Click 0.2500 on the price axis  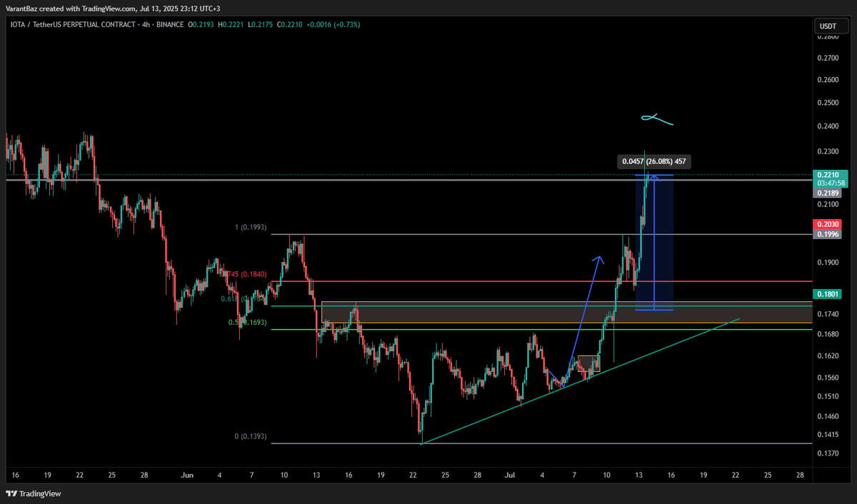828,103
